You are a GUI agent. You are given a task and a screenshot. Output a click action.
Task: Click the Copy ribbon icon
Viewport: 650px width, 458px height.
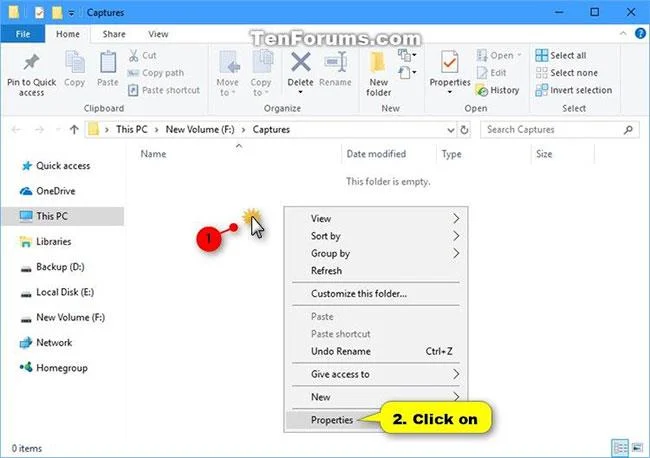[x=75, y=63]
